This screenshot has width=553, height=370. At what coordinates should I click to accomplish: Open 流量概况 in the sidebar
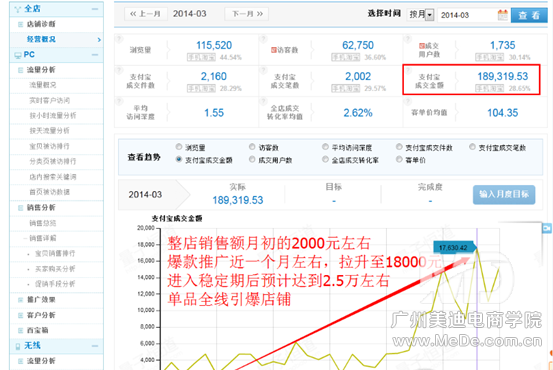pos(43,85)
